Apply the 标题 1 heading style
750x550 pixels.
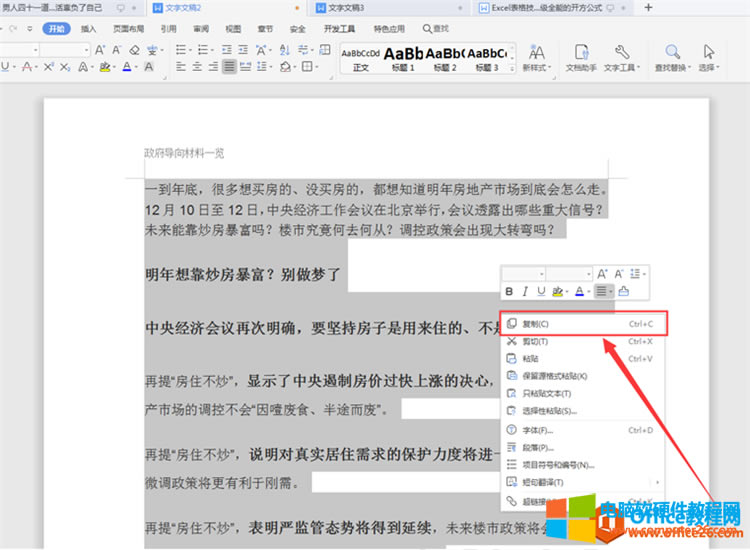pos(403,58)
